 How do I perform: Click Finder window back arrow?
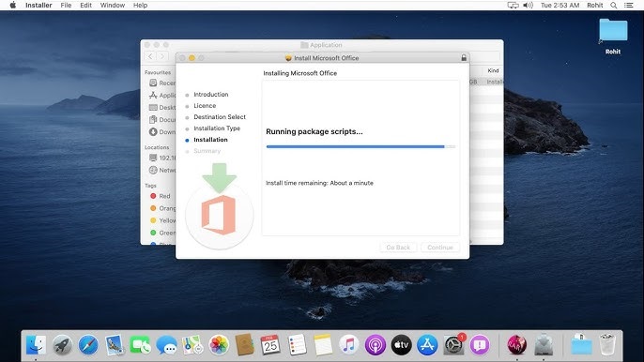[x=151, y=56]
